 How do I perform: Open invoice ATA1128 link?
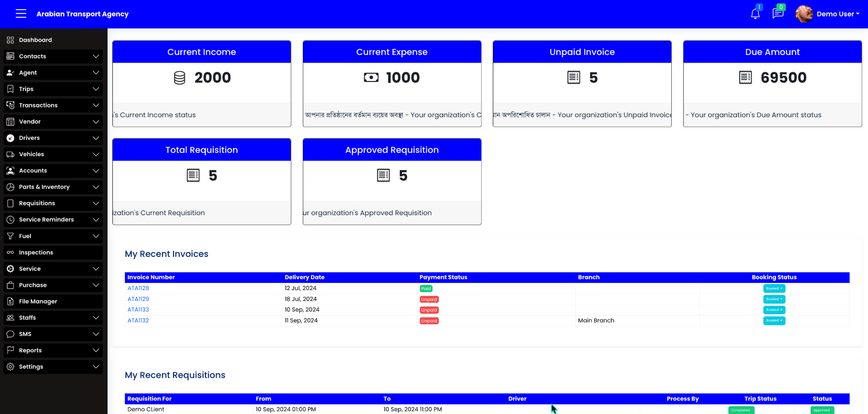(x=138, y=288)
